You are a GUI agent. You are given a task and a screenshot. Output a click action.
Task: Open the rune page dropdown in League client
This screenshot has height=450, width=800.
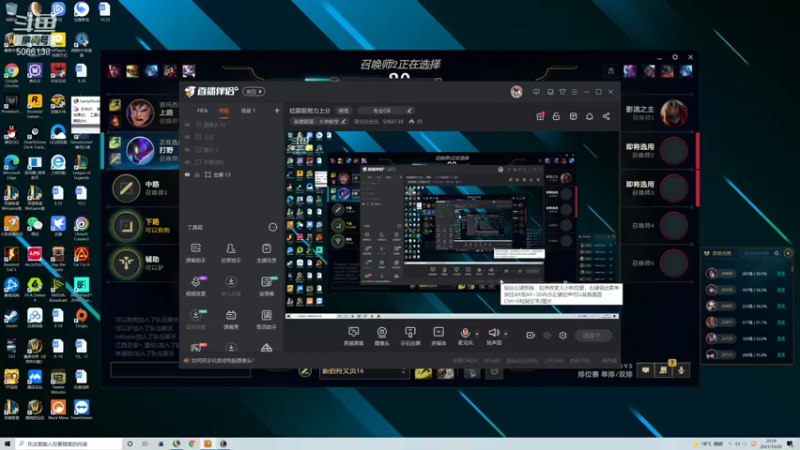tap(363, 371)
